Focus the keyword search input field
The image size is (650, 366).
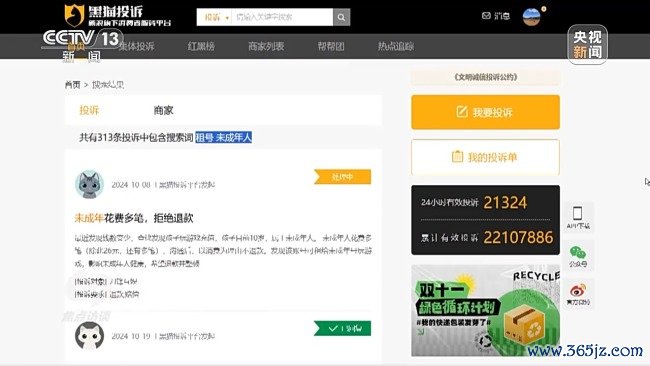pos(282,17)
